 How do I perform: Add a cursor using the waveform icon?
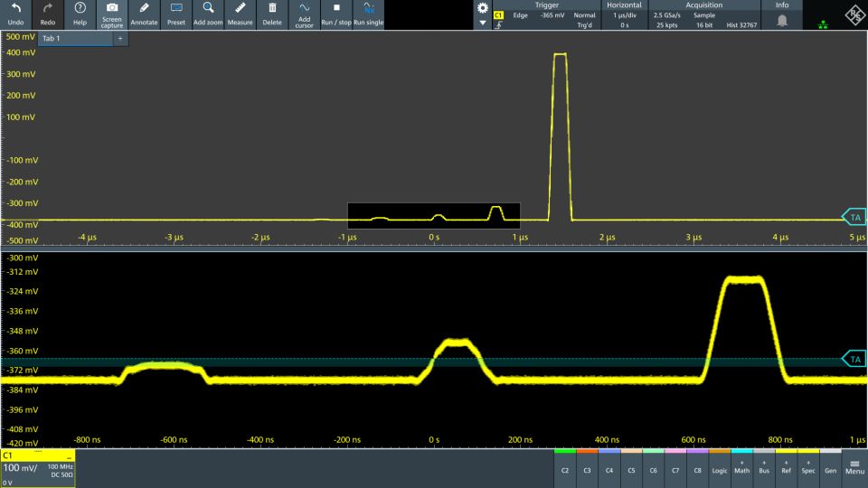[x=304, y=8]
